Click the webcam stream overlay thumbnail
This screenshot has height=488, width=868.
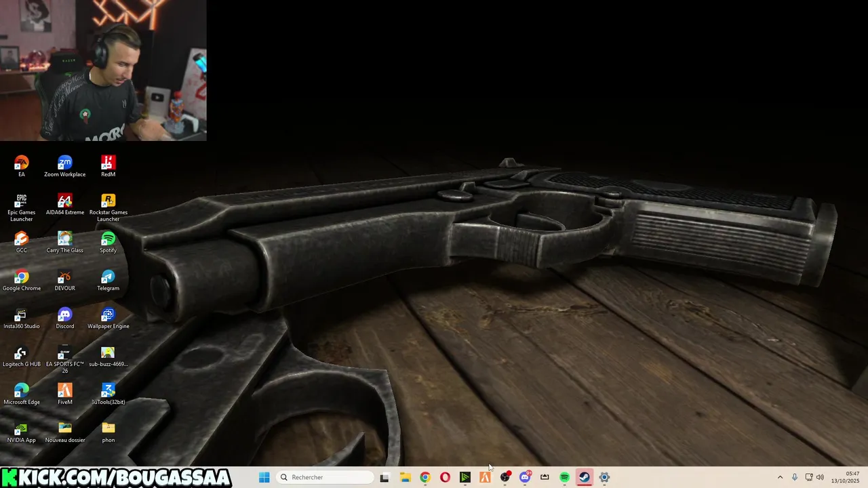point(103,70)
